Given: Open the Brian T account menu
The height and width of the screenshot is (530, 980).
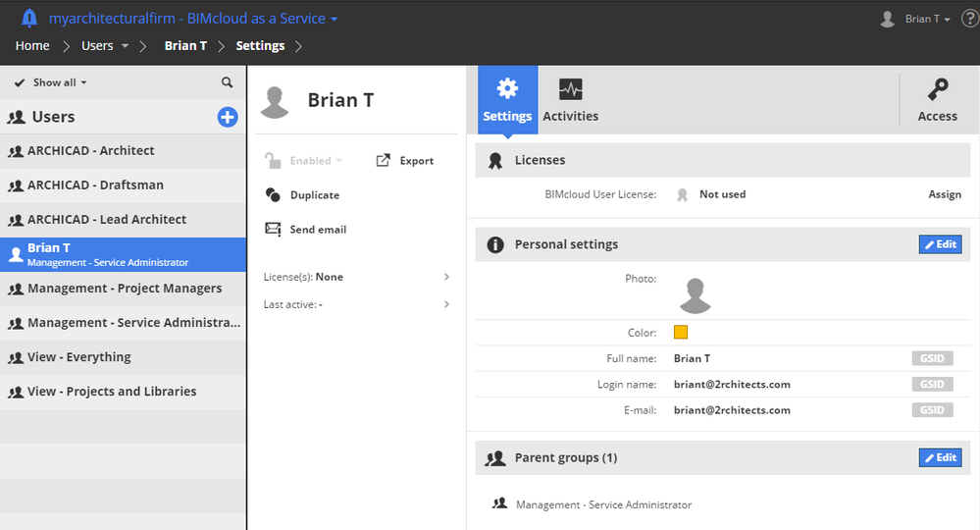Looking at the screenshot, I should 927,19.
